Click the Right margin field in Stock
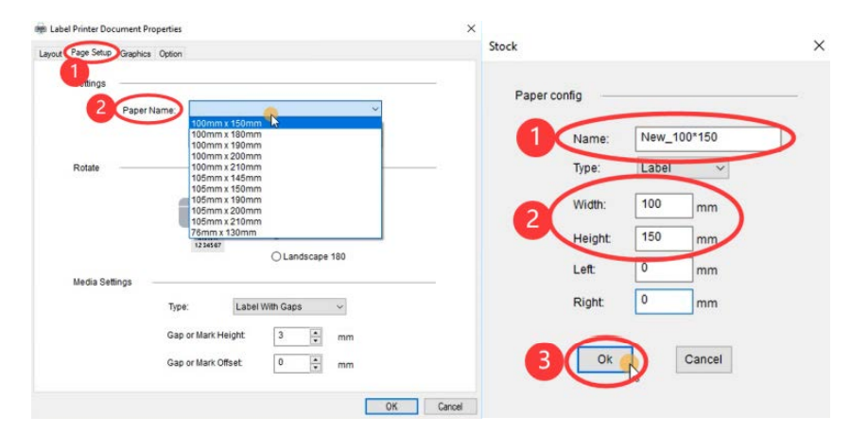The width and height of the screenshot is (868, 434). pyautogui.click(x=664, y=302)
